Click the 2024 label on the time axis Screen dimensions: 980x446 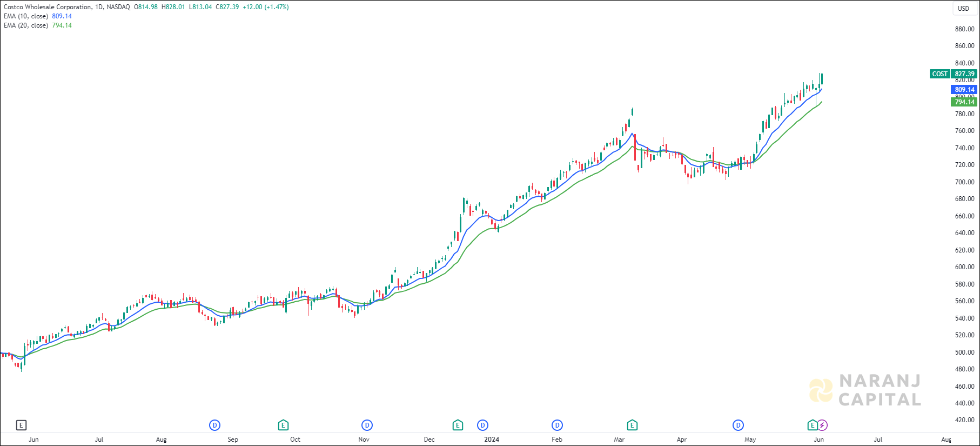(x=492, y=440)
